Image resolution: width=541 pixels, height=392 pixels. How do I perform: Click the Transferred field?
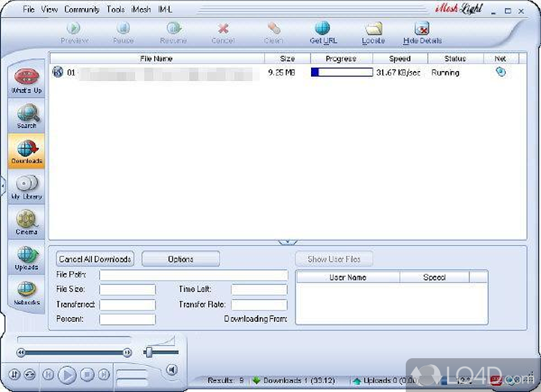click(128, 304)
